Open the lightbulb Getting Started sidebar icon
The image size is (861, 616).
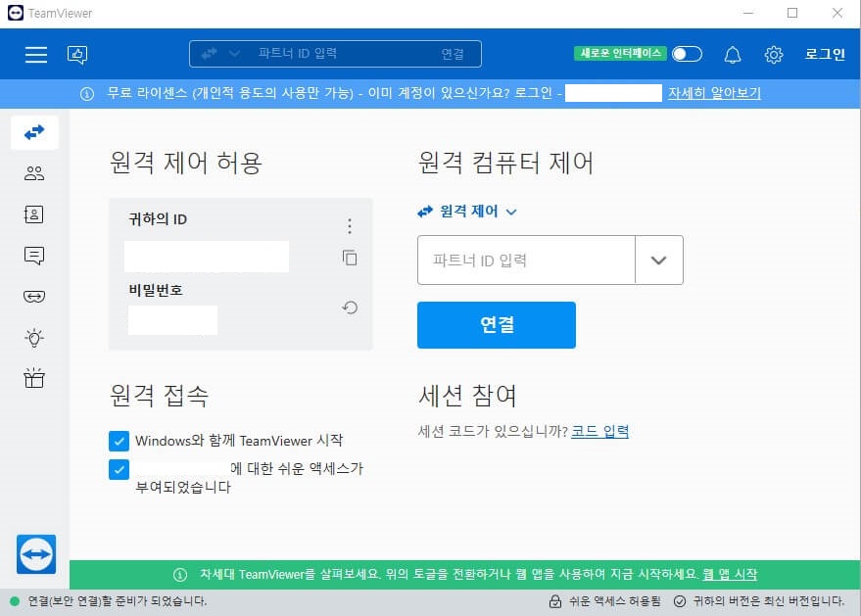click(34, 338)
